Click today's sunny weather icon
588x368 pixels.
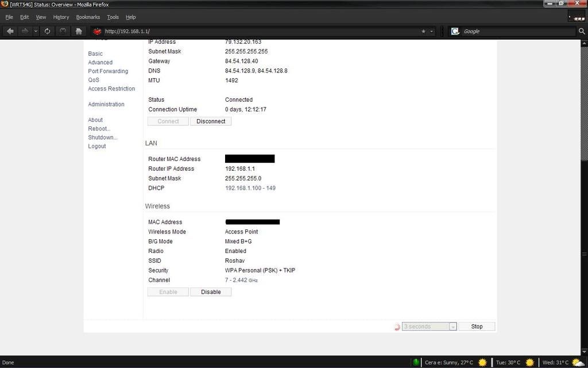482,362
